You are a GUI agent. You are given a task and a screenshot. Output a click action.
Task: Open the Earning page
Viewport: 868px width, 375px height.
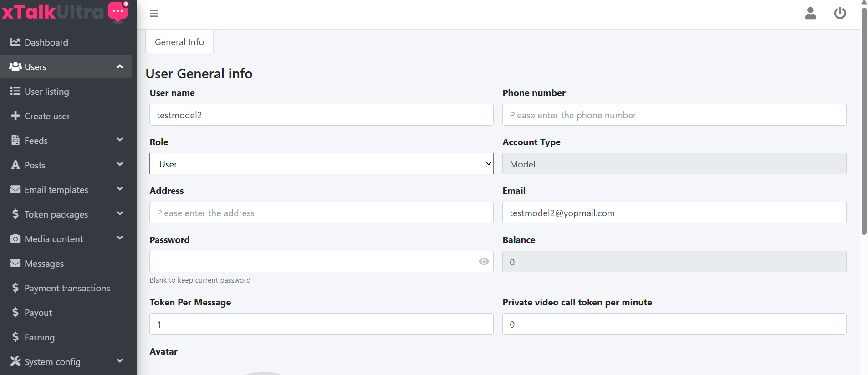39,337
